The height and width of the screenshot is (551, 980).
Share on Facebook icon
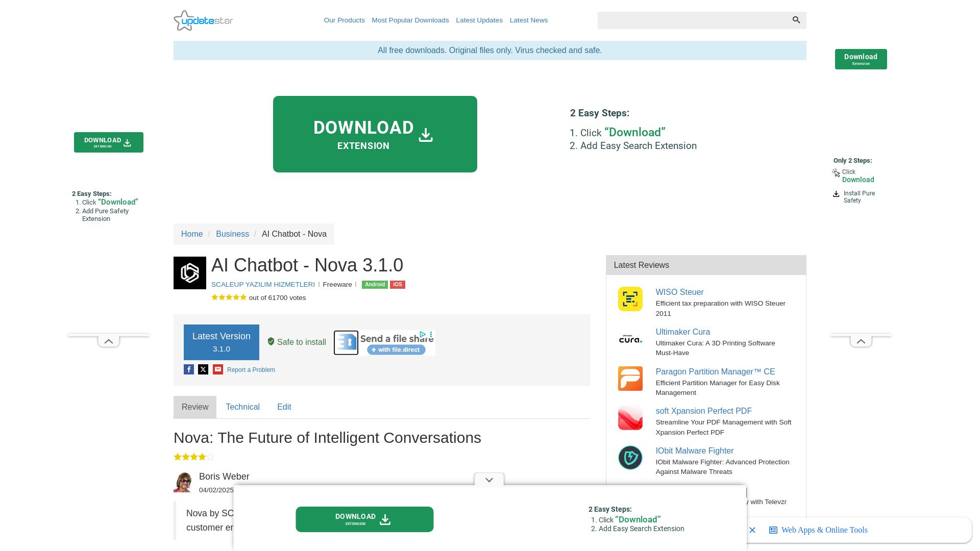(189, 369)
